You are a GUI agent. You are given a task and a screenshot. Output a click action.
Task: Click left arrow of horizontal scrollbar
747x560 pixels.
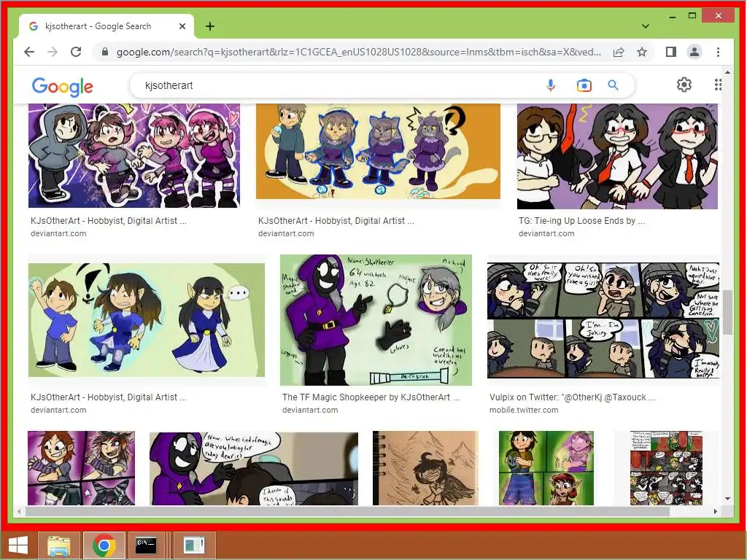pos(19,511)
